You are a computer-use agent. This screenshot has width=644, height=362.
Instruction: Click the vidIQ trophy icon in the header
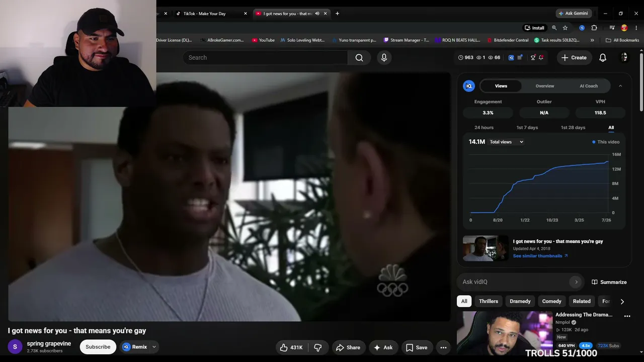click(x=533, y=58)
